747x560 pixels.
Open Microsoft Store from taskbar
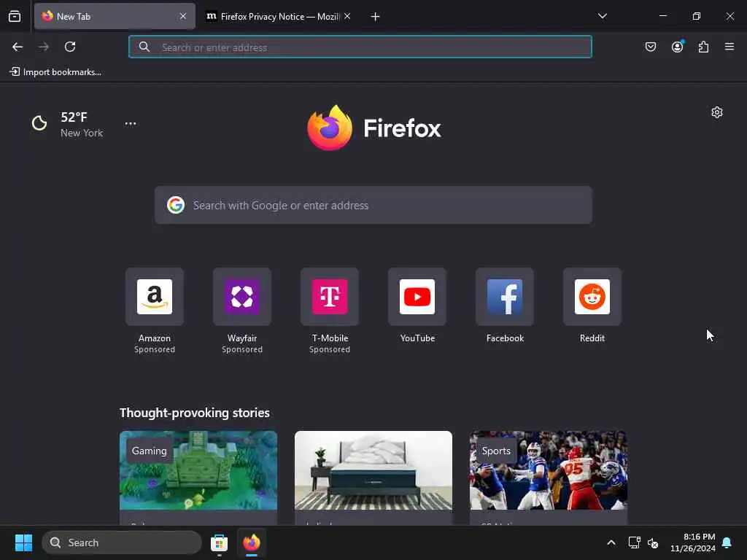(x=219, y=542)
